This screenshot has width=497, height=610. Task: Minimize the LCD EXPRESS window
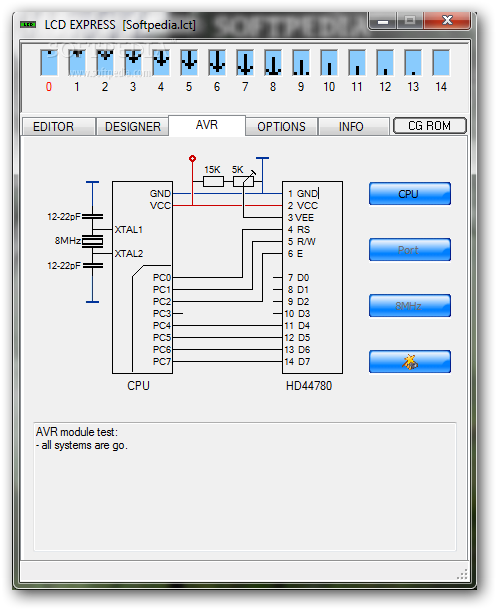pos(383,21)
